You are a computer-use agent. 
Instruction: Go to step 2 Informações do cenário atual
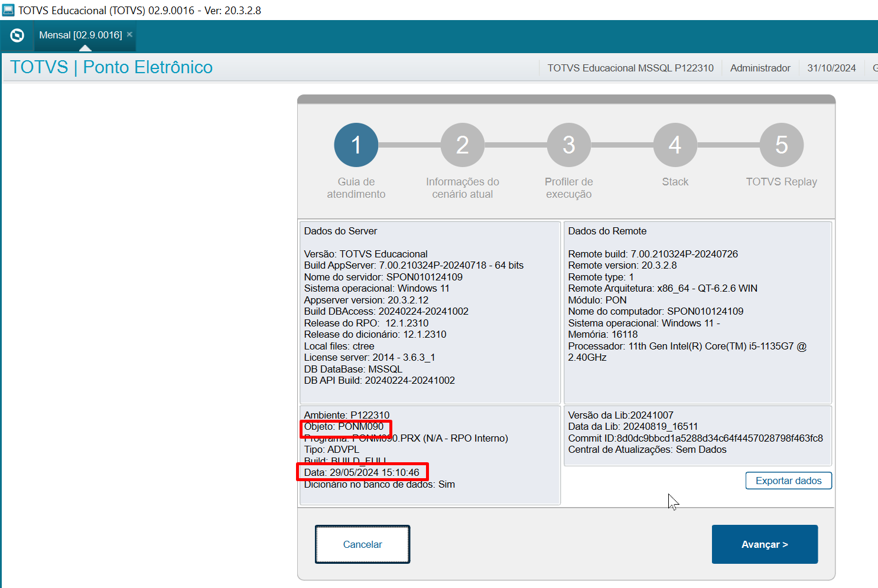coord(463,145)
